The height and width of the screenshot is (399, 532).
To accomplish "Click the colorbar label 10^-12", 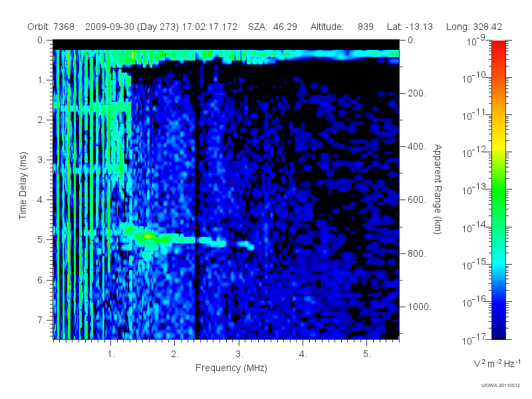I will (475, 152).
